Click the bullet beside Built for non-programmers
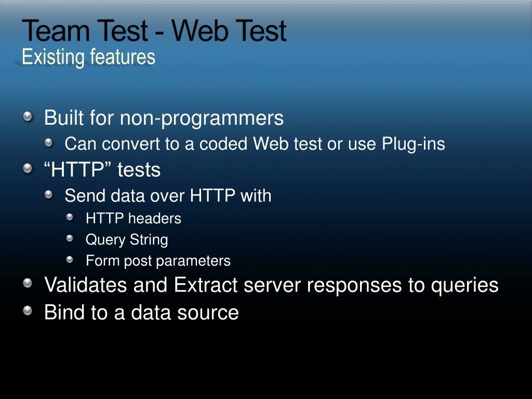 click(28, 117)
